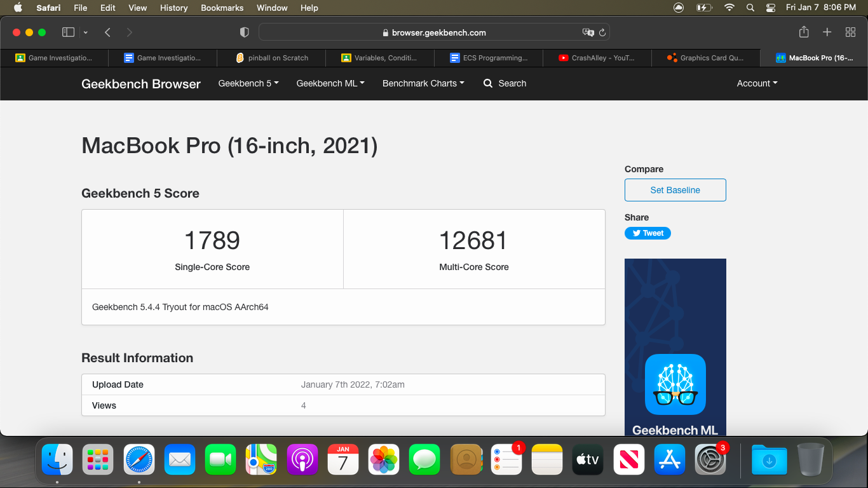The height and width of the screenshot is (488, 868).
Task: Click Safari's Share icon
Action: point(804,32)
